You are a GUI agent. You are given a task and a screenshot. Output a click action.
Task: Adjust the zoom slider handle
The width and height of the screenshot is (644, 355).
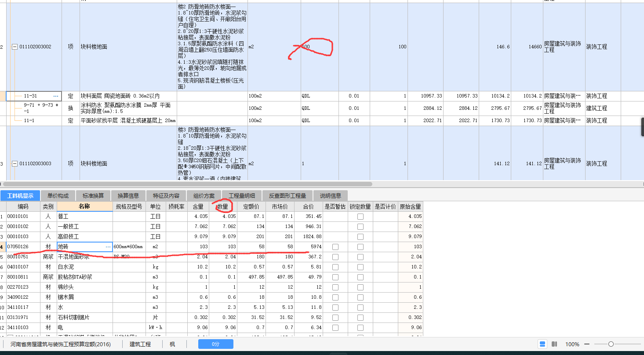[x=611, y=344]
